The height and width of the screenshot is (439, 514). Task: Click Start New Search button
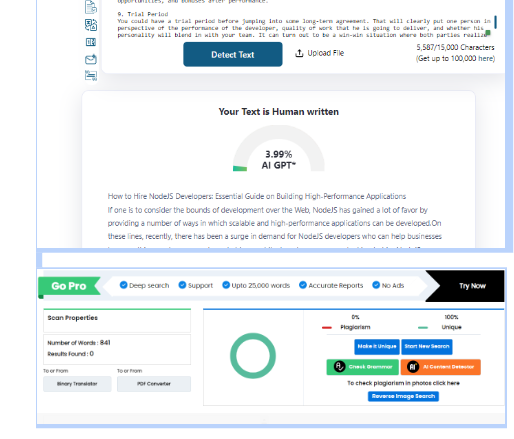tap(427, 347)
